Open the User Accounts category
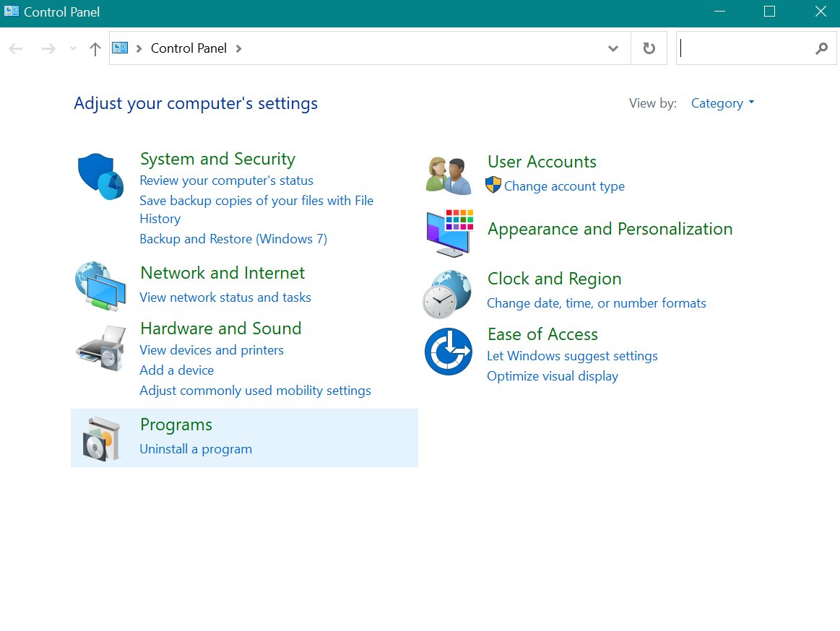The width and height of the screenshot is (840, 631). (x=542, y=161)
